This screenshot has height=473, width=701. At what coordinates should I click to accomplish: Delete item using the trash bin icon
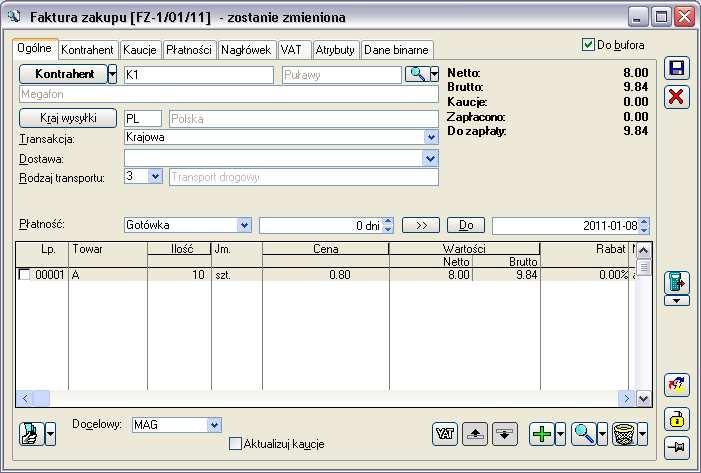pos(625,434)
